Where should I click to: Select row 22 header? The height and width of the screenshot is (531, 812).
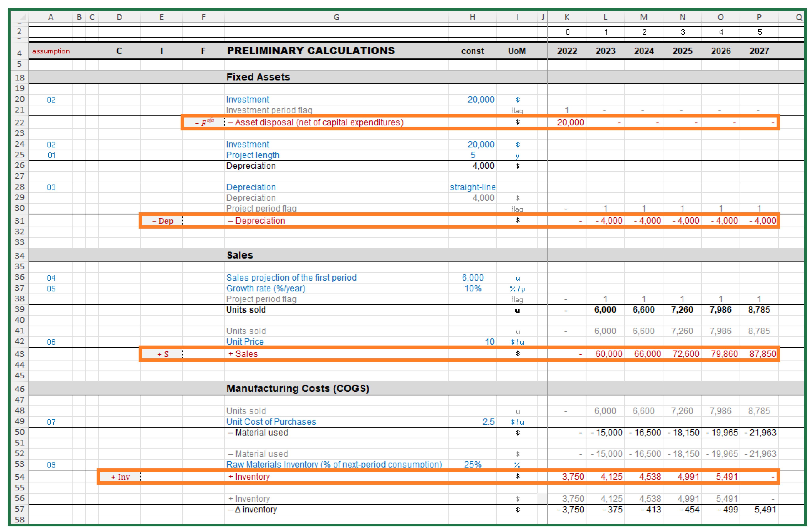coord(19,122)
